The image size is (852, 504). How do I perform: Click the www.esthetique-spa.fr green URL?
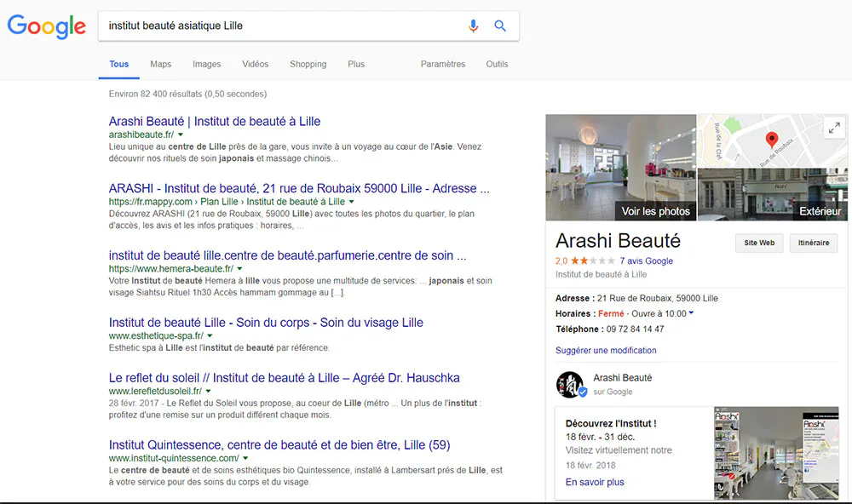[x=156, y=336]
